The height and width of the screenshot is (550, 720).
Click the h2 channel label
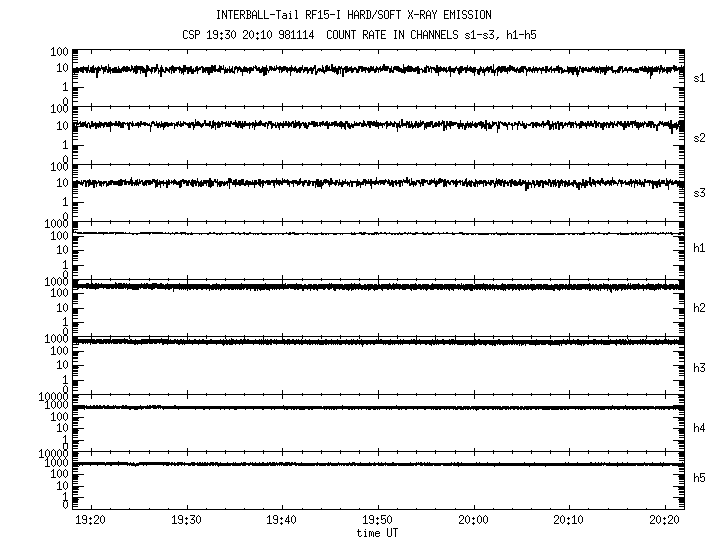tap(700, 309)
